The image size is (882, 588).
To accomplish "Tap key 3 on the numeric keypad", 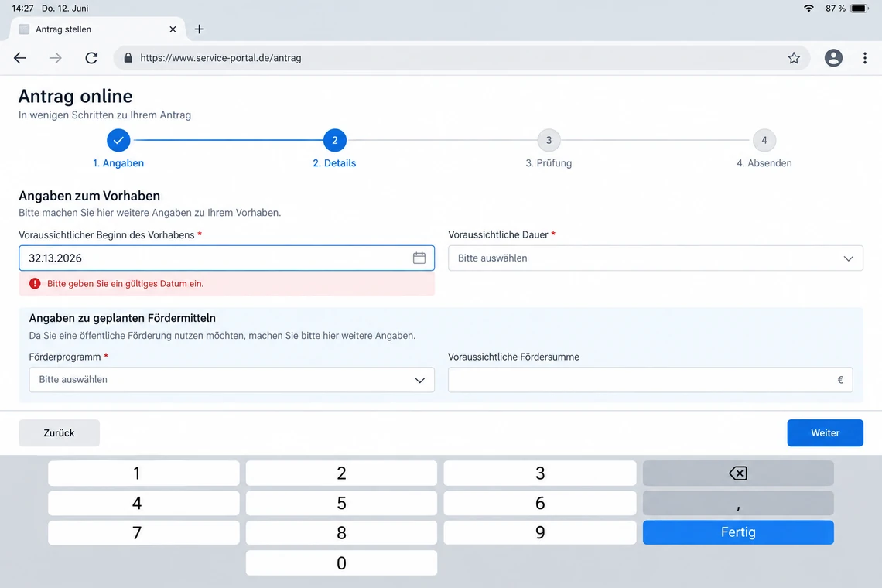I will click(x=540, y=473).
